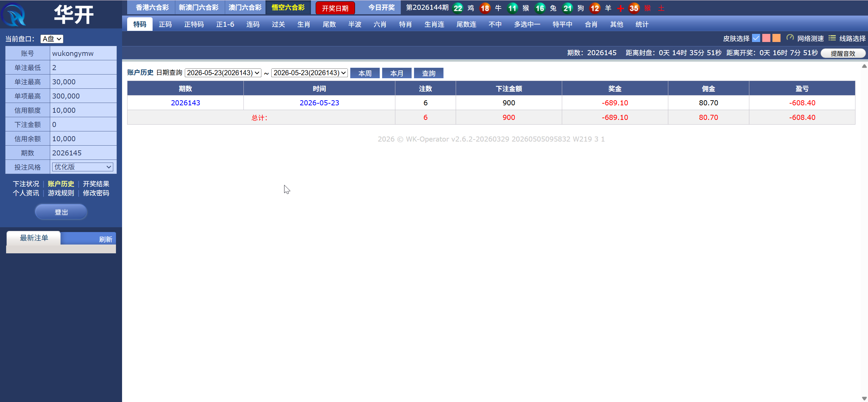Click the green ball number 21
The image size is (868, 402).
click(x=567, y=8)
